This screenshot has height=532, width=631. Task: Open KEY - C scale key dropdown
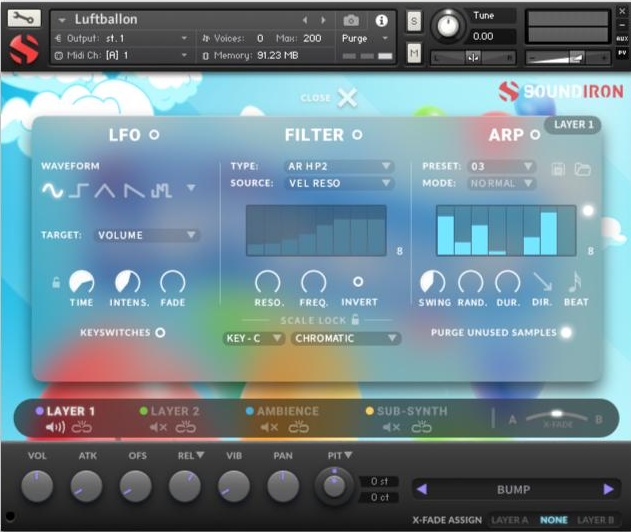254,338
